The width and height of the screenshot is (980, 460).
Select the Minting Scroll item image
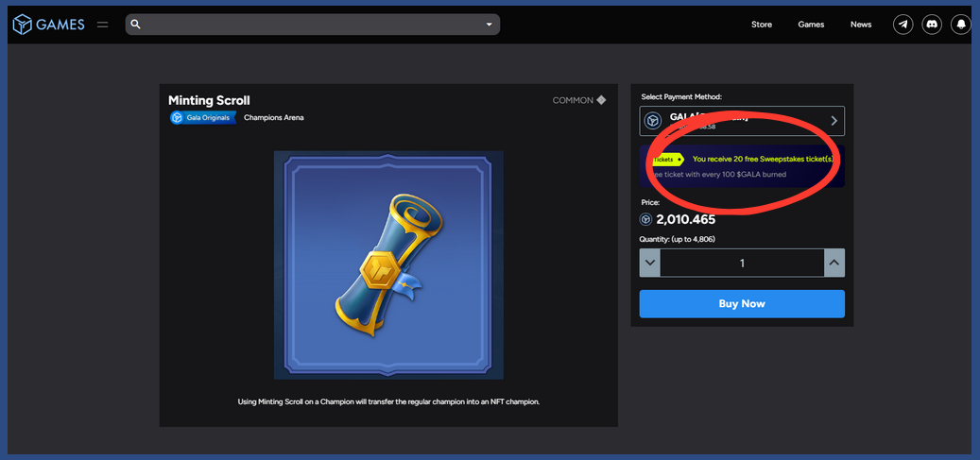pyautogui.click(x=388, y=265)
